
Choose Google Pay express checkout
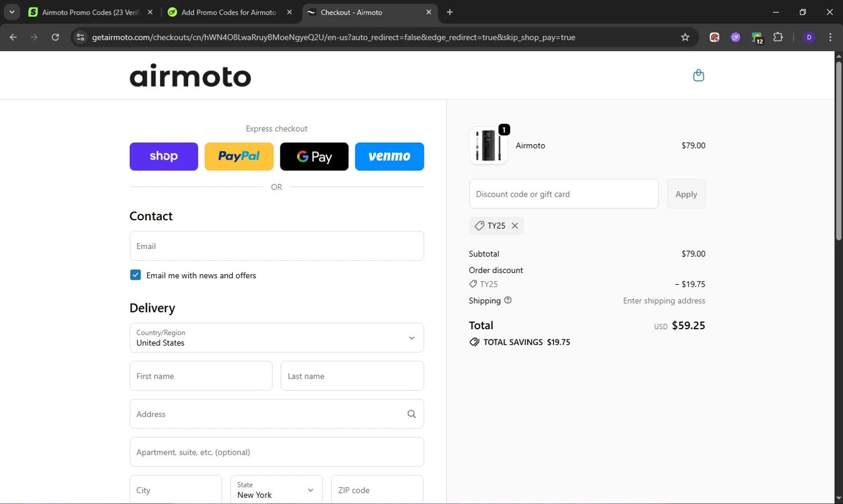(x=314, y=156)
